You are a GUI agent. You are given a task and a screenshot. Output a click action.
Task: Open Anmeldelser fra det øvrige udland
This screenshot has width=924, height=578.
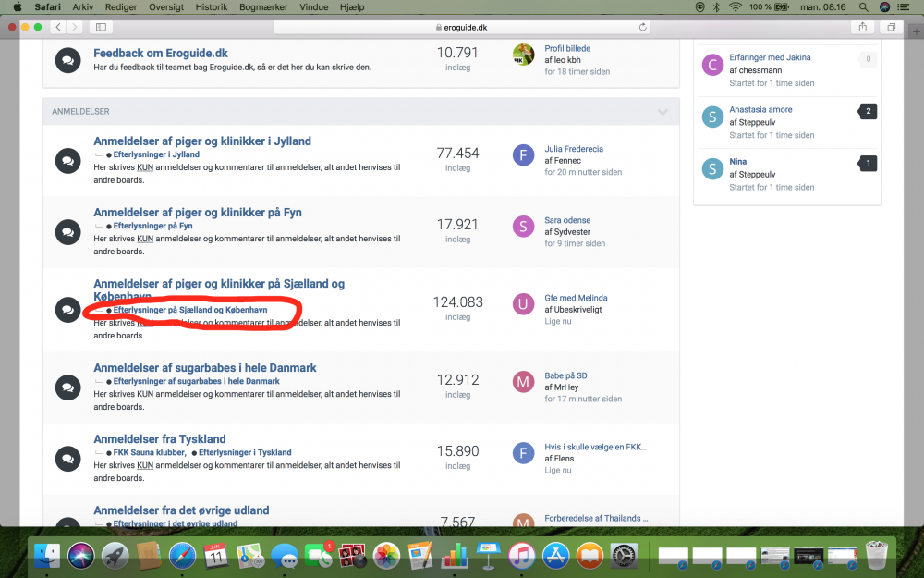[x=181, y=510]
